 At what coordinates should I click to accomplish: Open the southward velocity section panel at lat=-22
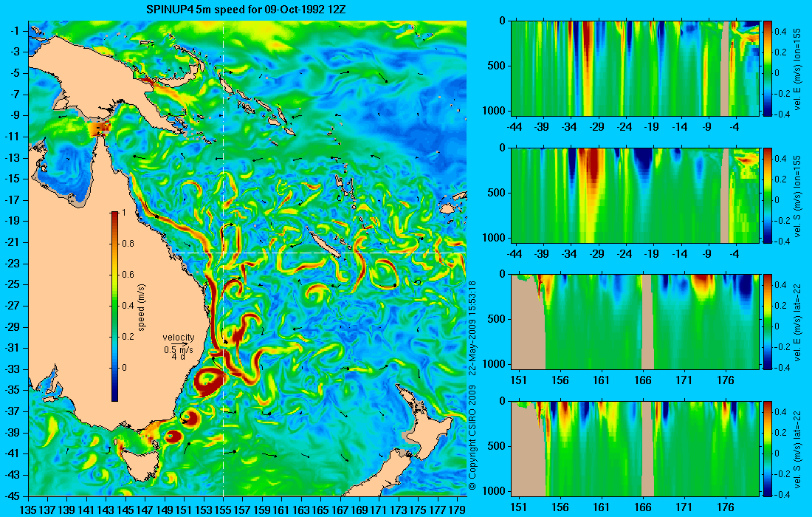(635, 448)
